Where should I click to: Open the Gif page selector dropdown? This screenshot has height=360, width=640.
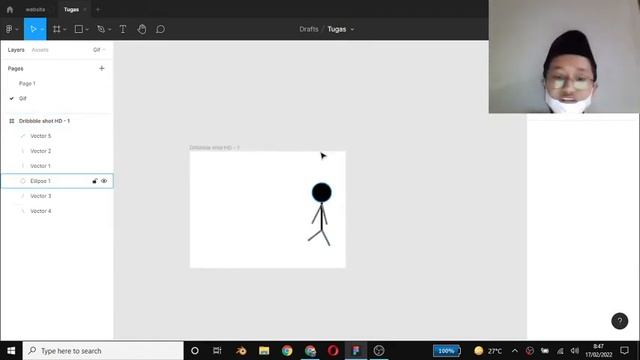click(x=99, y=50)
